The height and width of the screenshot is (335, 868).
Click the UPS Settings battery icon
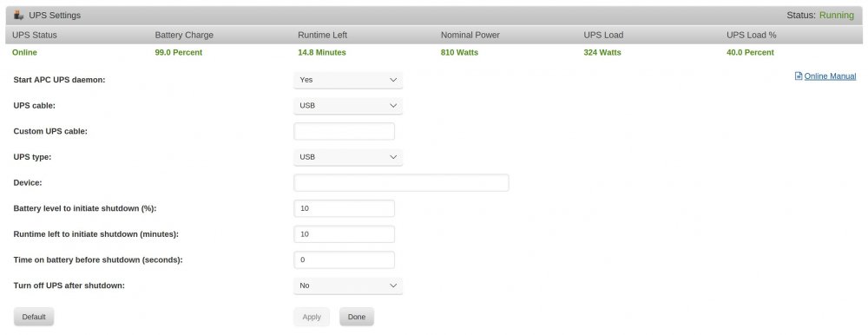point(19,15)
